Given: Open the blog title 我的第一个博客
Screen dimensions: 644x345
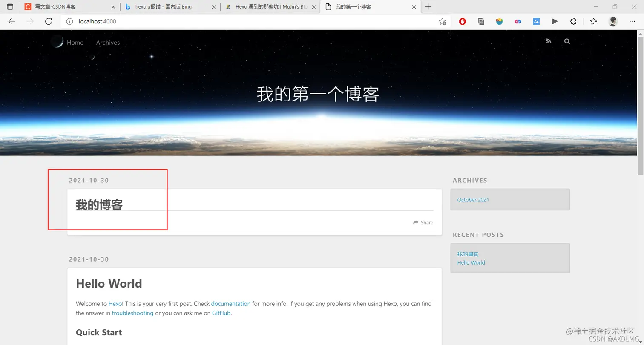Looking at the screenshot, I should 318,94.
